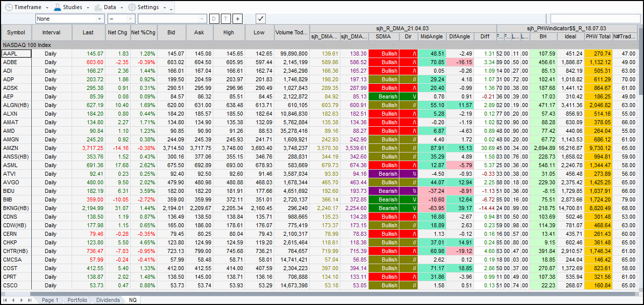Click BKNG MidAngle value -63.95
Viewport: 644px width, 305px height.
(432, 208)
